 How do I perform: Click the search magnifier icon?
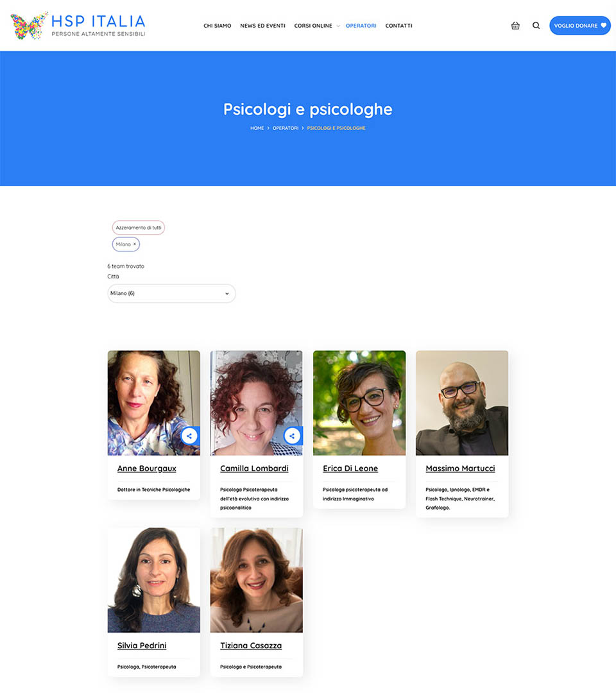[536, 26]
